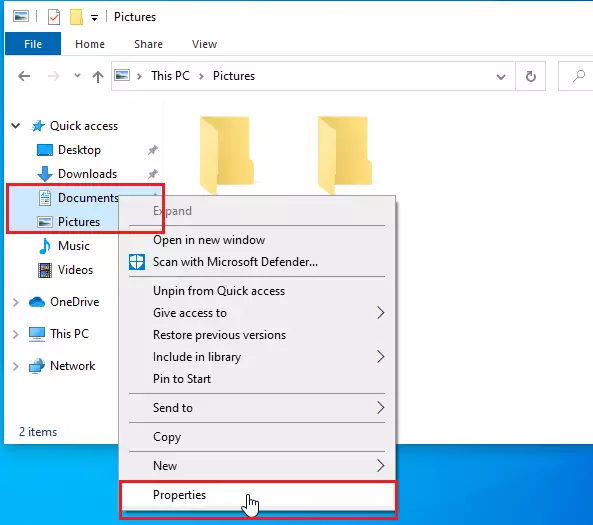The image size is (593, 525).
Task: Open the File ribbon tab
Action: [33, 44]
